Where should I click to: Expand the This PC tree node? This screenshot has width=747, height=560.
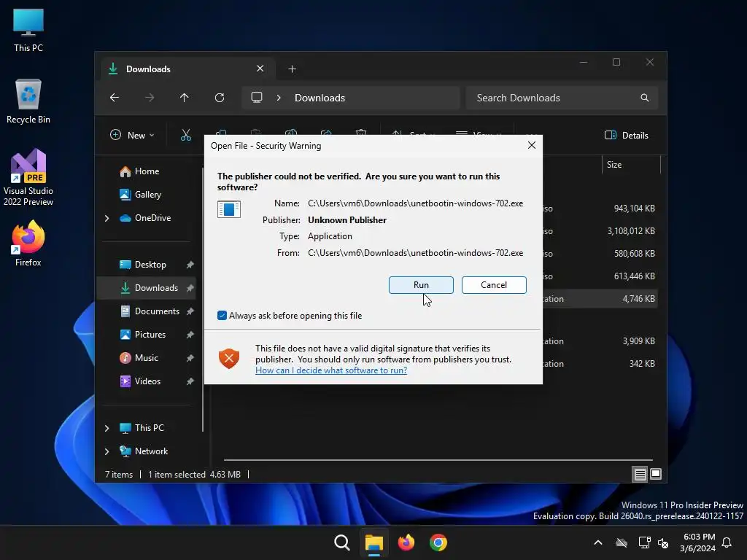pos(107,428)
